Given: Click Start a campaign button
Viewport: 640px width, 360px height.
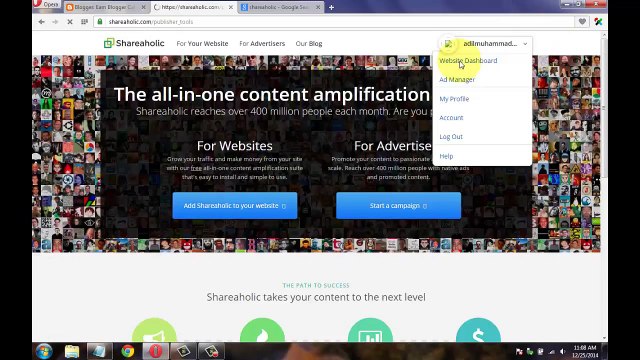Looking at the screenshot, I should 398,206.
